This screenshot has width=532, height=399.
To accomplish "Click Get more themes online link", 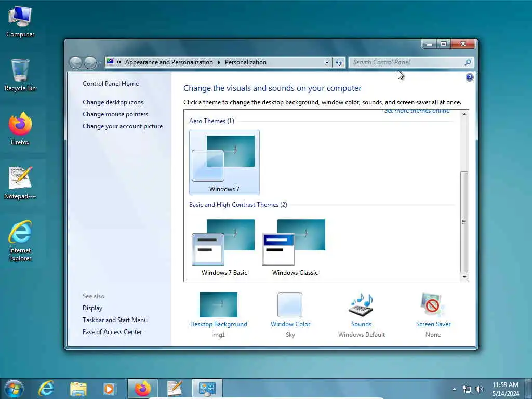I will pos(416,111).
